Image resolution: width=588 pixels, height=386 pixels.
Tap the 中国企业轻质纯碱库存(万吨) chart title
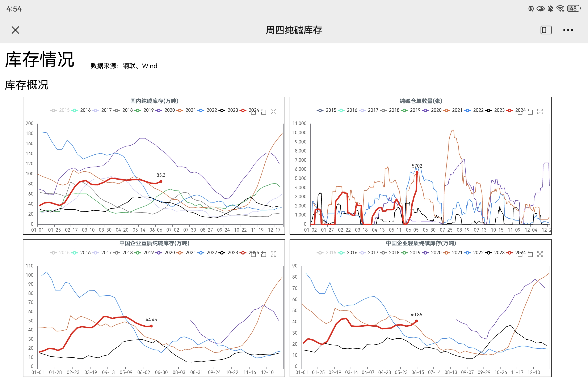[x=421, y=243]
